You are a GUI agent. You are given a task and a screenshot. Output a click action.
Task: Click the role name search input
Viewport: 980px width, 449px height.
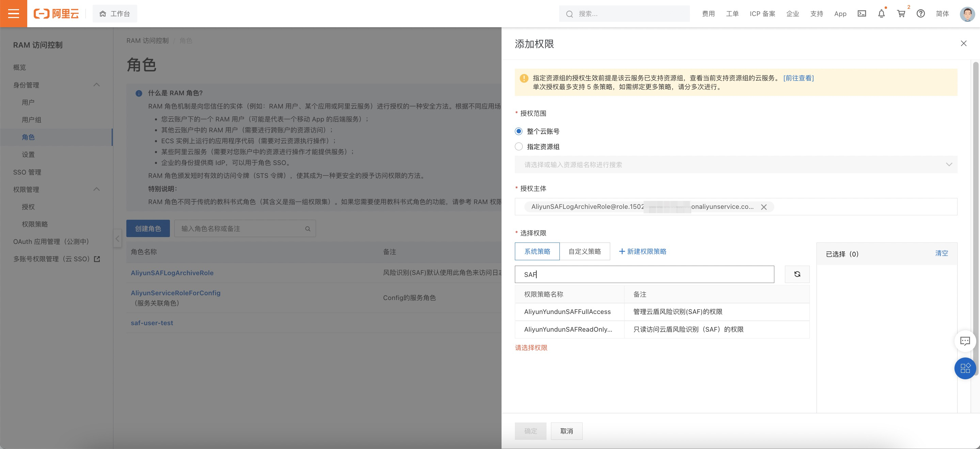(x=245, y=229)
